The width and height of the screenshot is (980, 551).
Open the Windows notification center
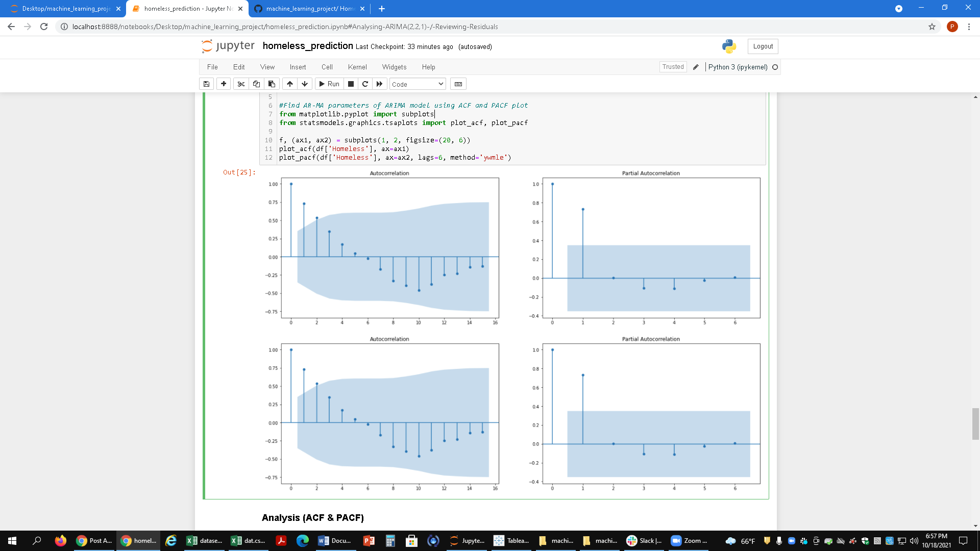(x=963, y=540)
